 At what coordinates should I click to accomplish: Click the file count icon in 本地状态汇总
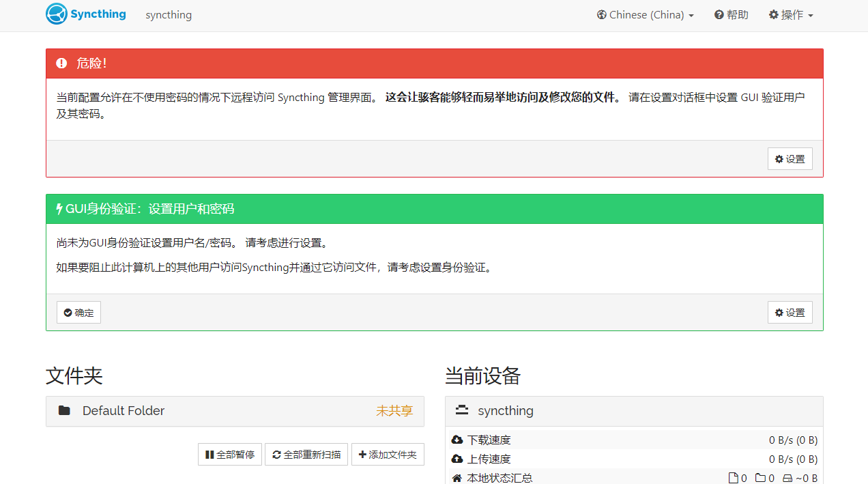tap(734, 479)
